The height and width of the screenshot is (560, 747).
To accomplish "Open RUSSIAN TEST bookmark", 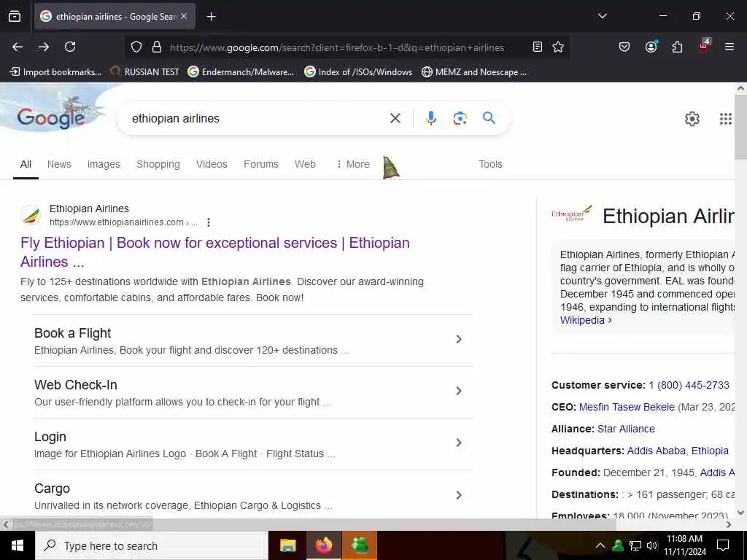I will click(145, 72).
